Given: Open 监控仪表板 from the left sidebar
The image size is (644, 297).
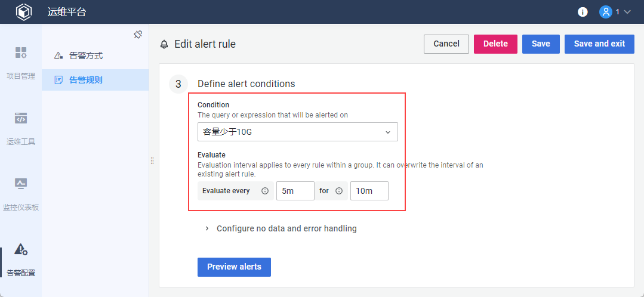Looking at the screenshot, I should [x=21, y=194].
